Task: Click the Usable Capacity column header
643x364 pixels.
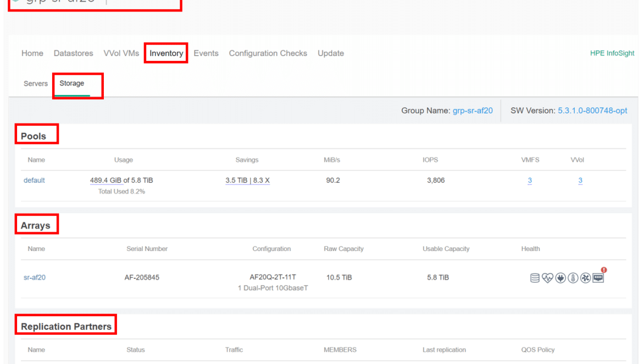Action: tap(446, 249)
